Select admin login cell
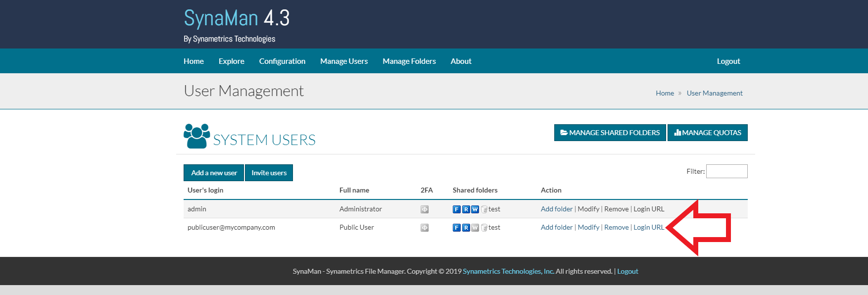868x295 pixels. [197, 209]
